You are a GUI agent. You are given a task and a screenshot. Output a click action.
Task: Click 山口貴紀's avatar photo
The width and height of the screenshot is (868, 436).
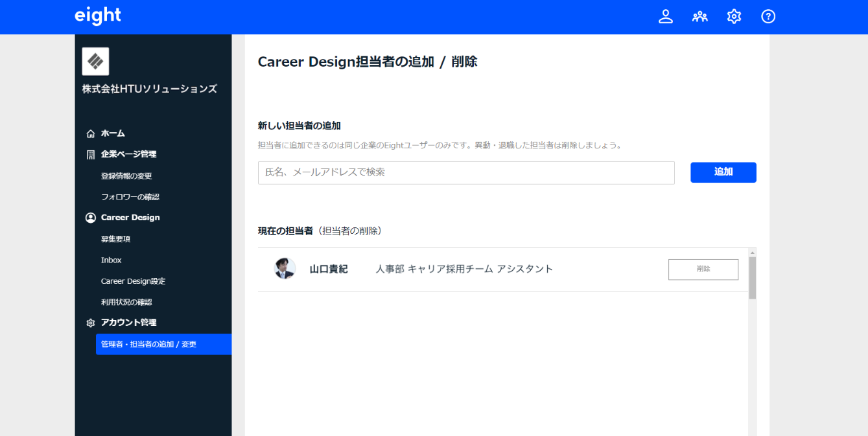click(x=285, y=269)
